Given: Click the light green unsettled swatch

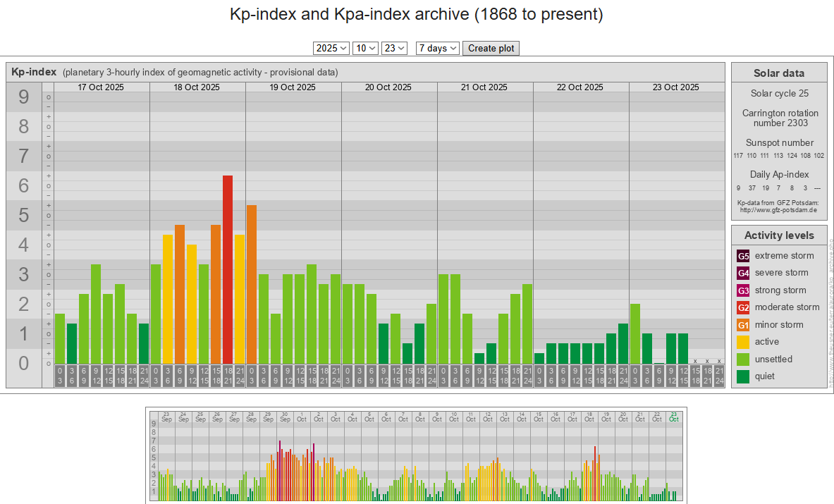Looking at the screenshot, I should pyautogui.click(x=743, y=359).
